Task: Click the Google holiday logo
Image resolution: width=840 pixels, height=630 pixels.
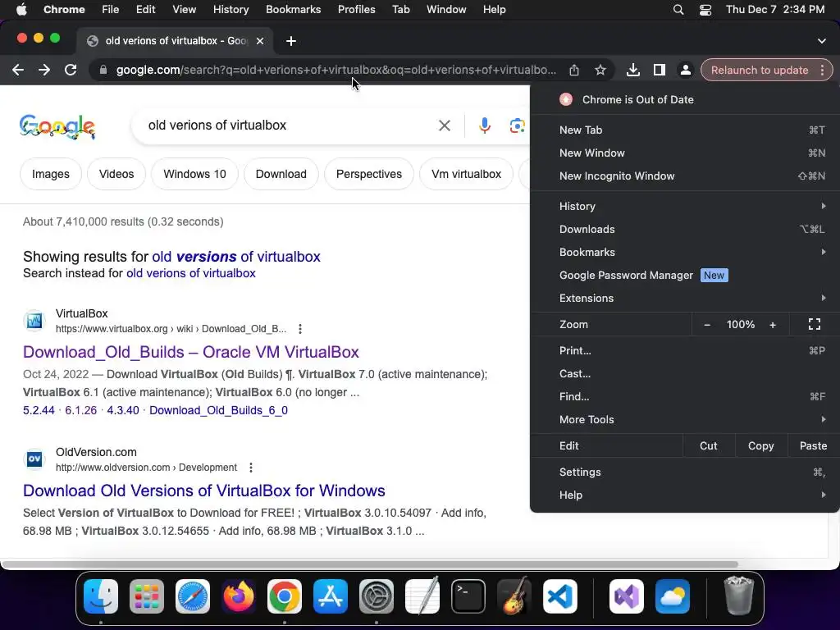Action: 57,127
